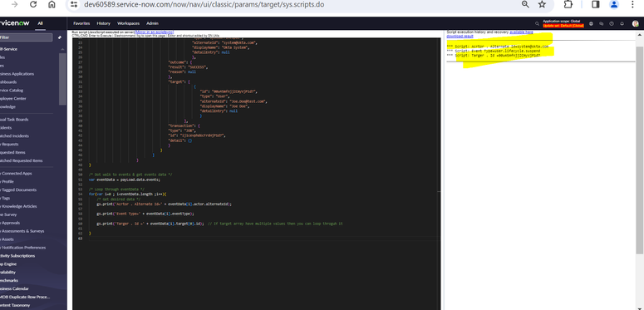644x310 pixels.
Task: Open the browser profile avatar
Action: (614, 4)
